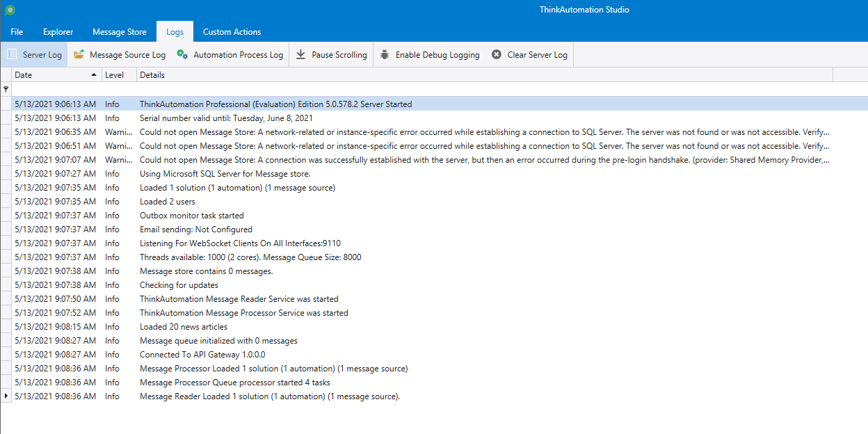Select 'Serial number valid until' row
Image resolution: width=868 pixels, height=434 pixels.
[x=434, y=118]
